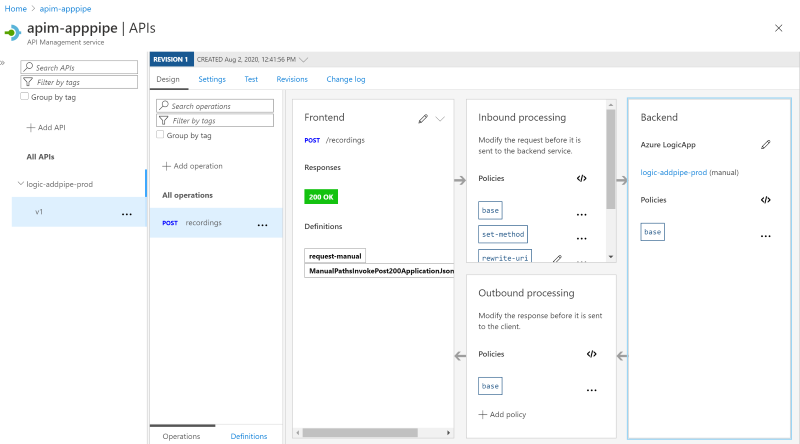Image resolution: width=800 pixels, height=444 pixels.
Task: Open apim-apppipe breadcrumb link
Action: click(65, 9)
